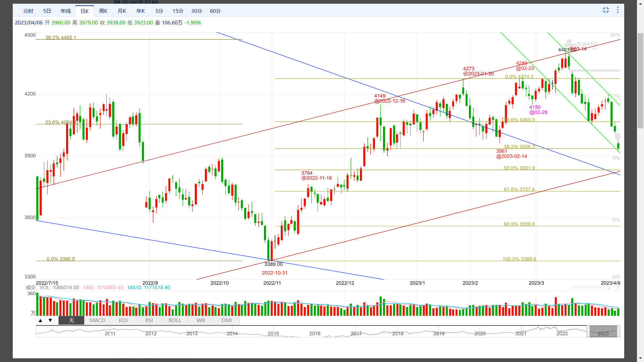This screenshot has width=644, height=362.
Task: Exit fullscreen chart view icon
Action: 605,10
